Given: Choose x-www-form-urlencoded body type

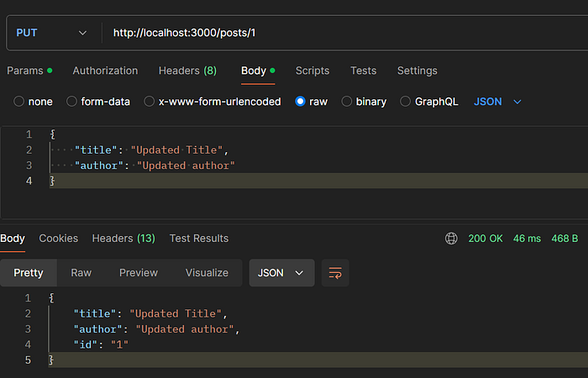Looking at the screenshot, I should (150, 102).
